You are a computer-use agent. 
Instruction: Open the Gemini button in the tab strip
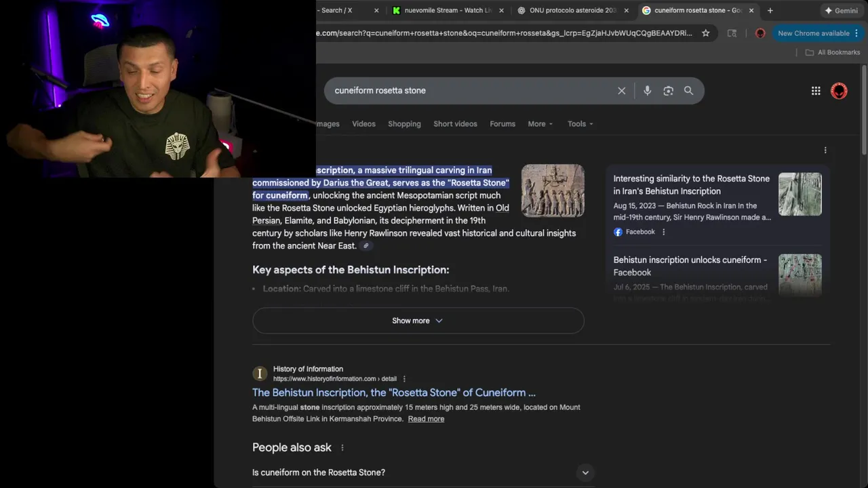(842, 10)
